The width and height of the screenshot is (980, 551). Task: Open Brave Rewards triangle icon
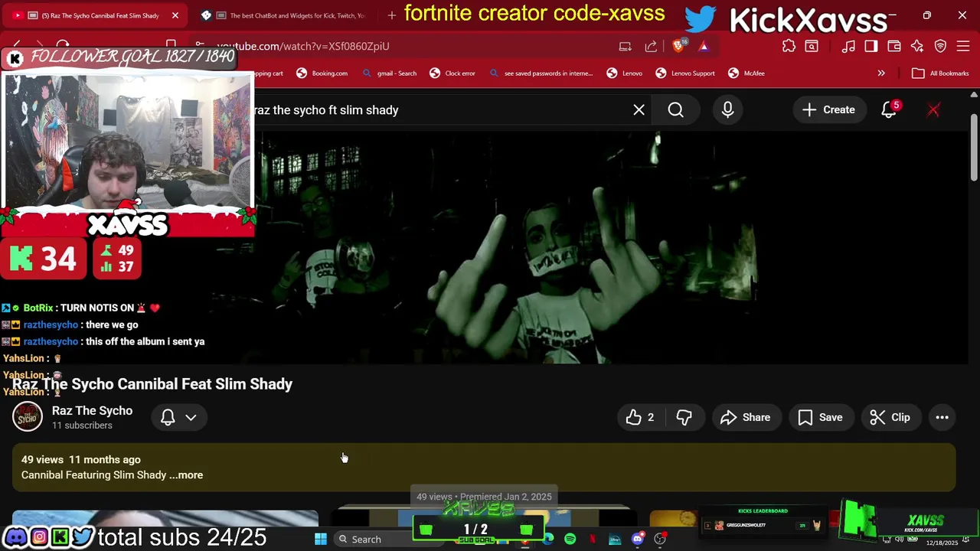click(704, 46)
